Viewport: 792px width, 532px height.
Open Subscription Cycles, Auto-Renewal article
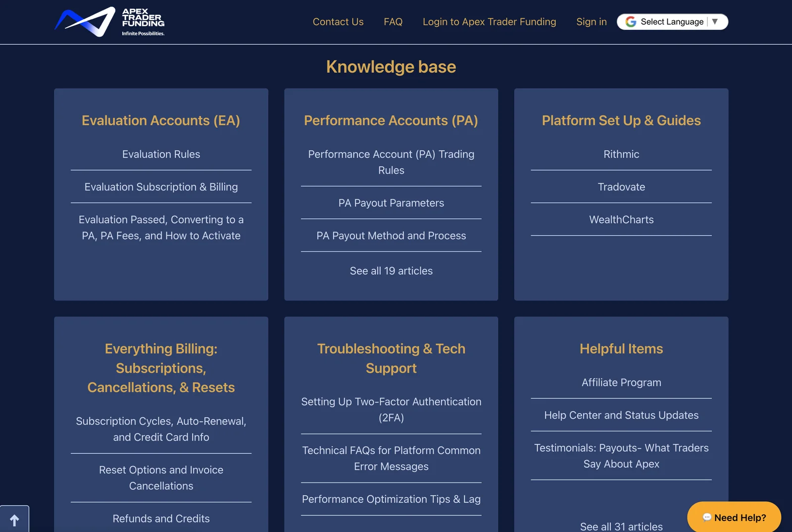click(161, 429)
